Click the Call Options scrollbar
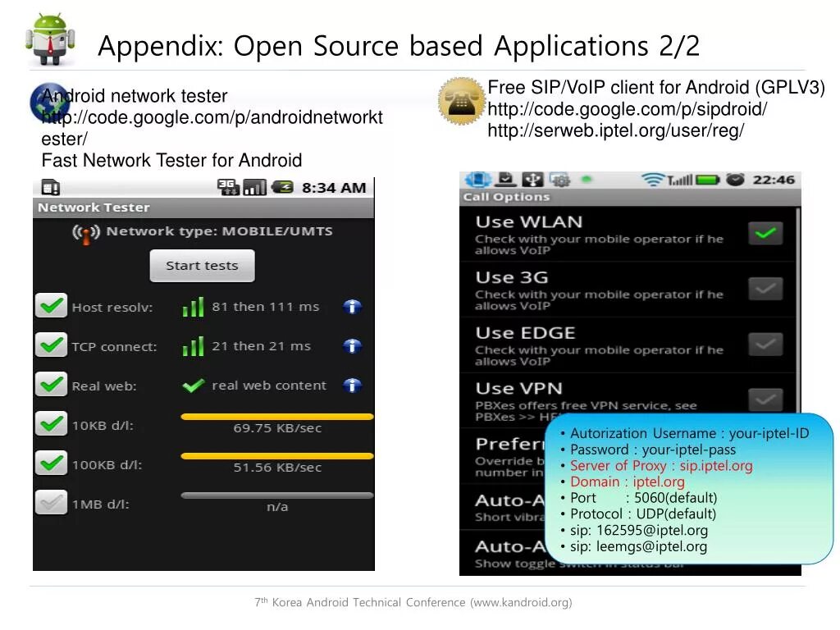The image size is (840, 630). (797, 311)
